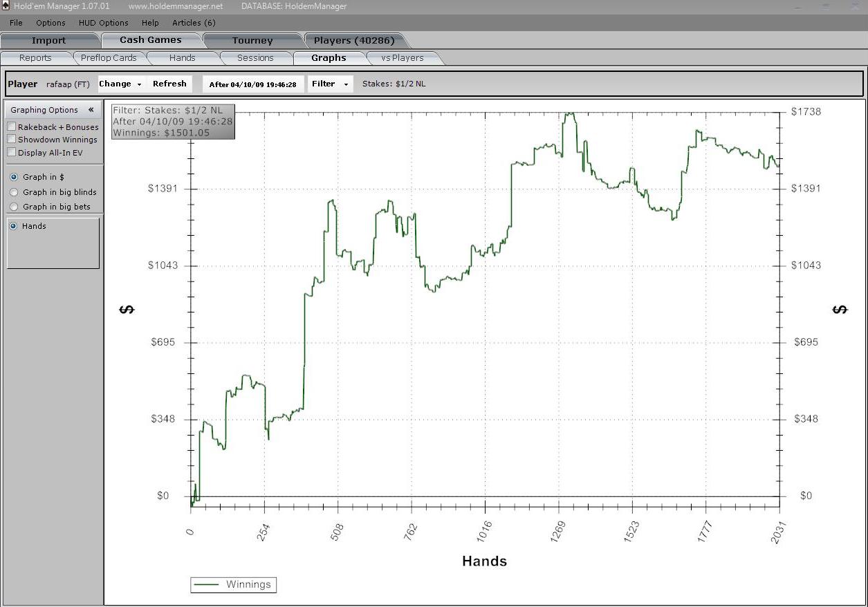Click the 2031 hands axis label

pyautogui.click(x=779, y=534)
